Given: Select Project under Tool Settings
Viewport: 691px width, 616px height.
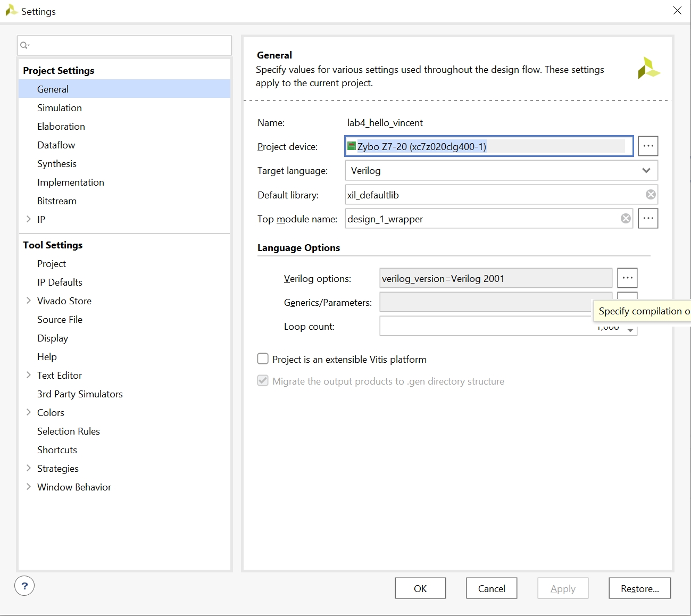Looking at the screenshot, I should pyautogui.click(x=52, y=263).
